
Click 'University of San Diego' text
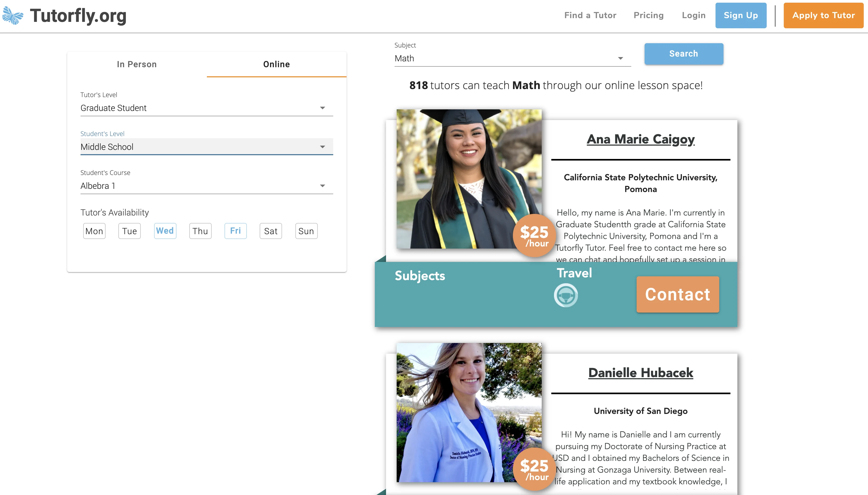pyautogui.click(x=640, y=411)
